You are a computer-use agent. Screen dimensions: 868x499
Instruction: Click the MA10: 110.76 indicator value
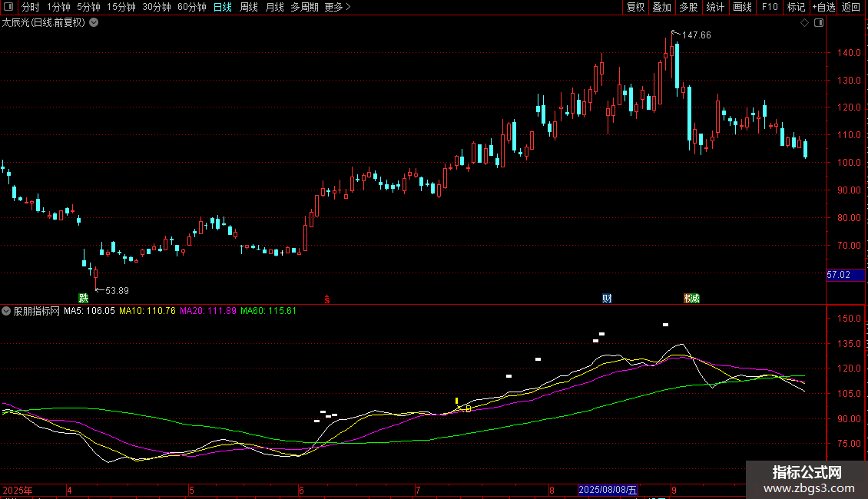(147, 311)
